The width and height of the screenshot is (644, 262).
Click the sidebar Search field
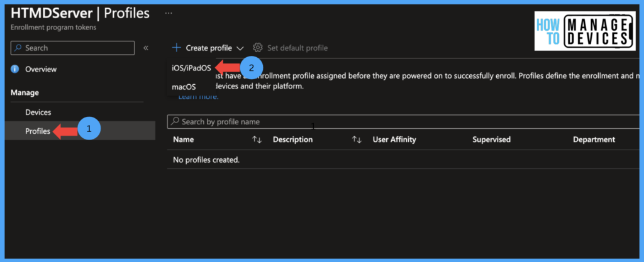click(x=72, y=48)
